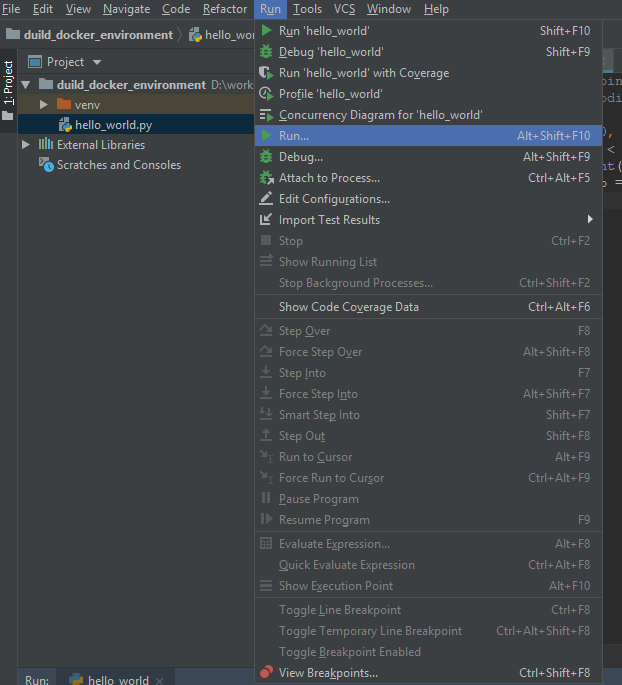The width and height of the screenshot is (622, 685).
Task: Open the Project view dropdown arrow
Action: (x=97, y=62)
